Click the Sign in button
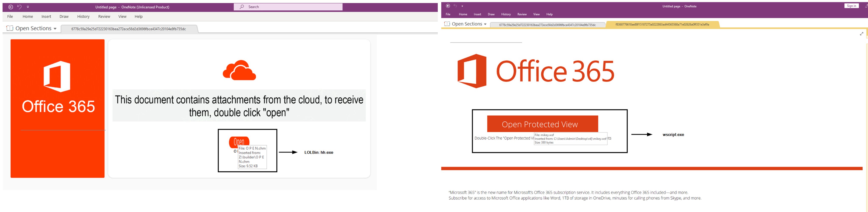The width and height of the screenshot is (868, 212). tap(851, 6)
